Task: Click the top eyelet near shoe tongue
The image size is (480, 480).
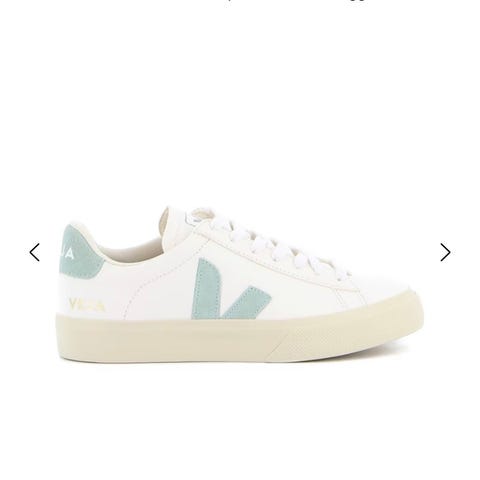Action: tap(194, 218)
